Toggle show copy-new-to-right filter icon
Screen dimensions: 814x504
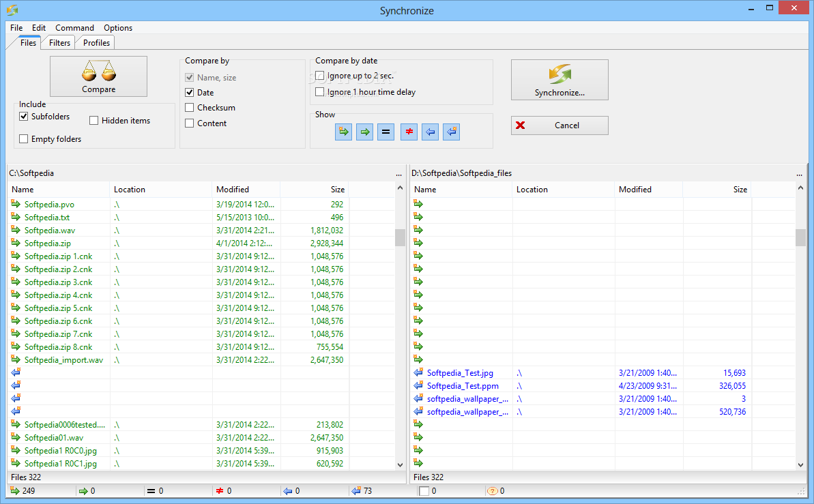343,132
